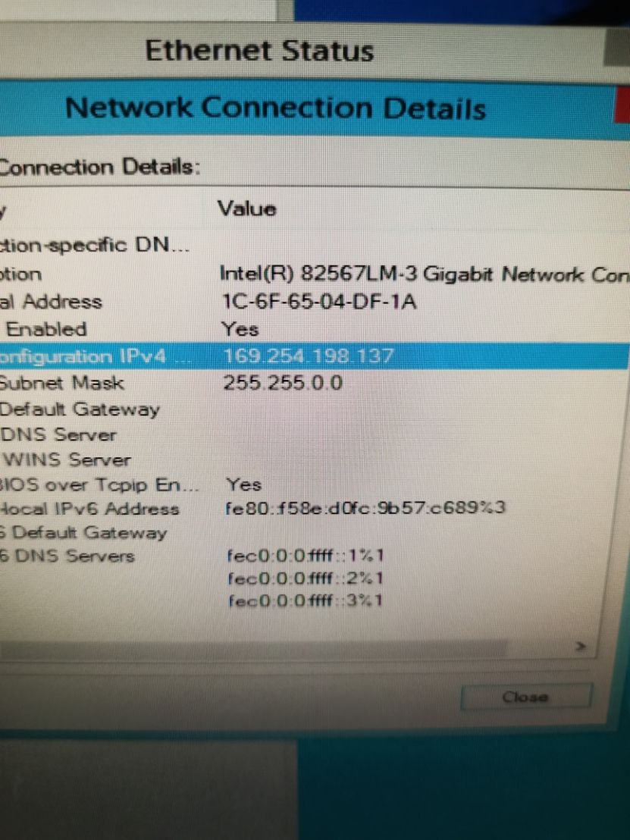The width and height of the screenshot is (630, 840).
Task: Select the DHCP Enabled row
Action: 314,329
